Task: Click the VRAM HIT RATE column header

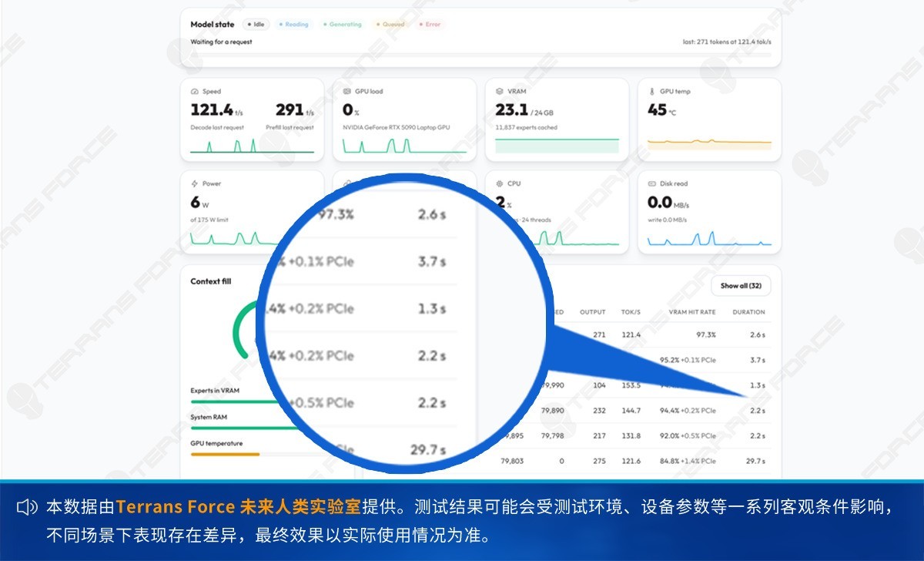Action: [691, 312]
